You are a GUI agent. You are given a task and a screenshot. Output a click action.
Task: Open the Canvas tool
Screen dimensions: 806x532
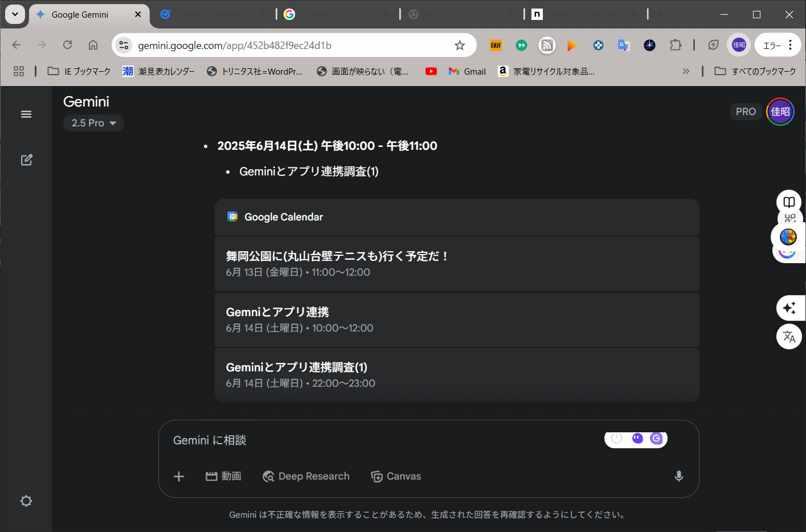click(x=396, y=476)
